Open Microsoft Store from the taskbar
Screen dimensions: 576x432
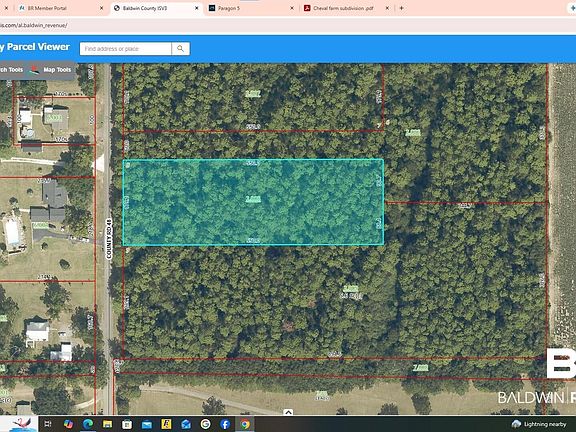pyautogui.click(x=127, y=424)
